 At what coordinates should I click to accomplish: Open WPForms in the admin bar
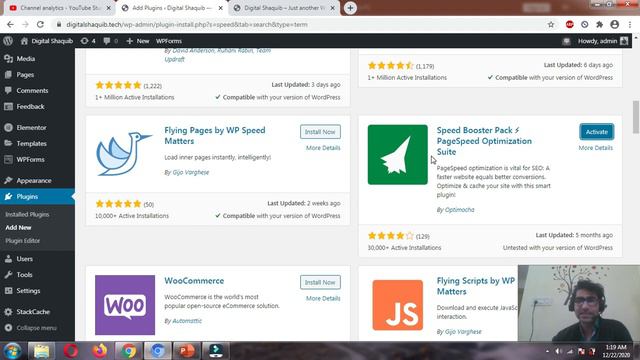coord(169,41)
